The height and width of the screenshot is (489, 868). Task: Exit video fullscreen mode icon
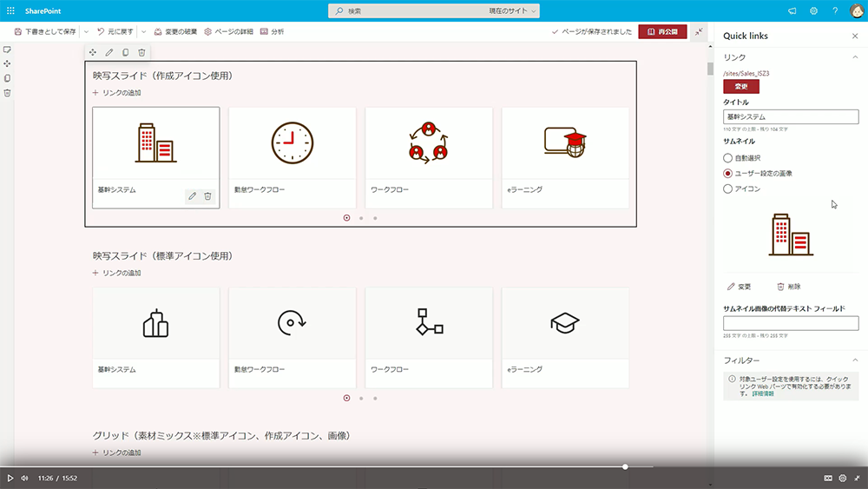coord(857,478)
